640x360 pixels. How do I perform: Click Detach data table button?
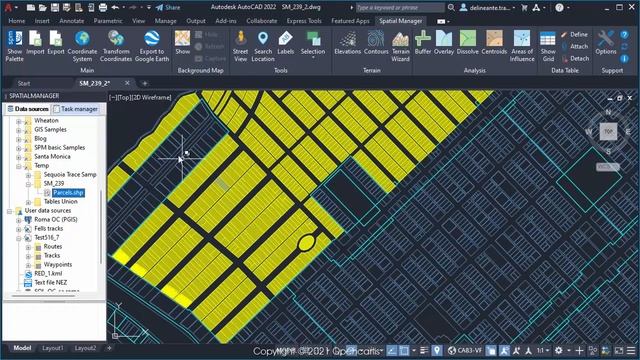click(x=576, y=58)
